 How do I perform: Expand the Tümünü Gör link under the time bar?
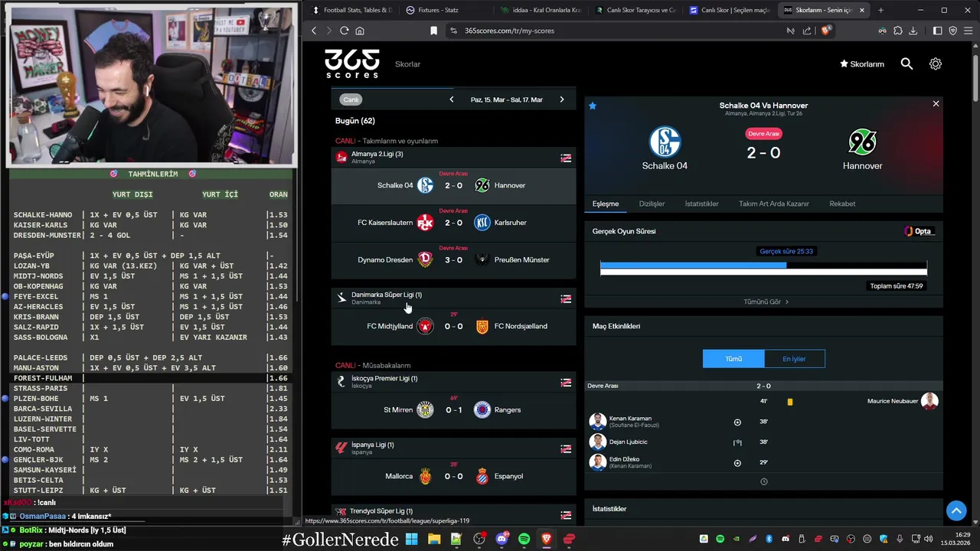click(766, 302)
